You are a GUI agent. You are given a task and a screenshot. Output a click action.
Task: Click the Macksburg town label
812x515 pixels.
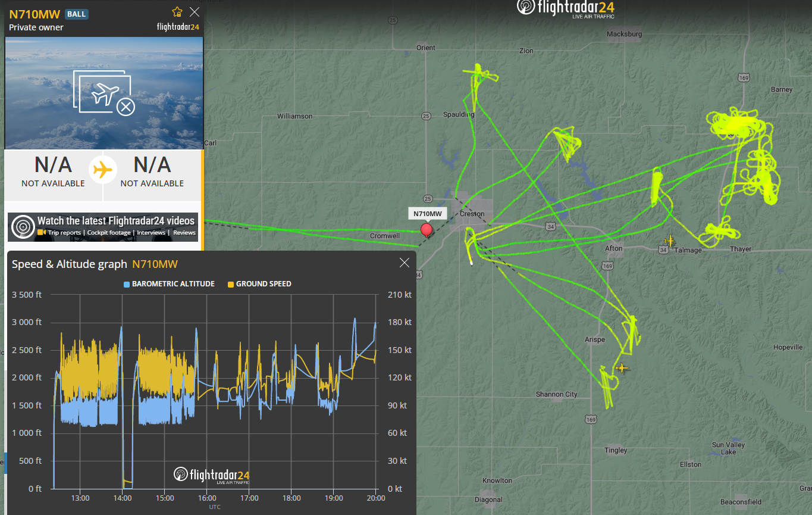tap(625, 34)
